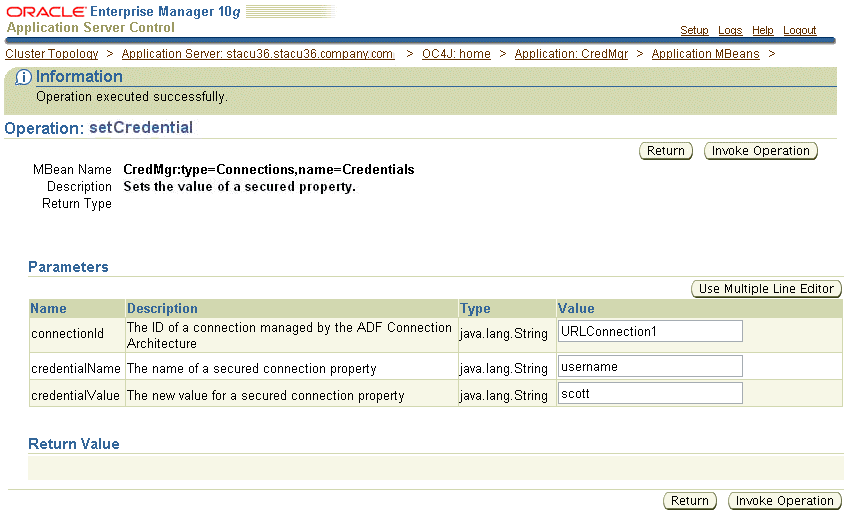The width and height of the screenshot is (847, 522).
Task: Click the empty Return Value result box
Action: [x=435, y=467]
